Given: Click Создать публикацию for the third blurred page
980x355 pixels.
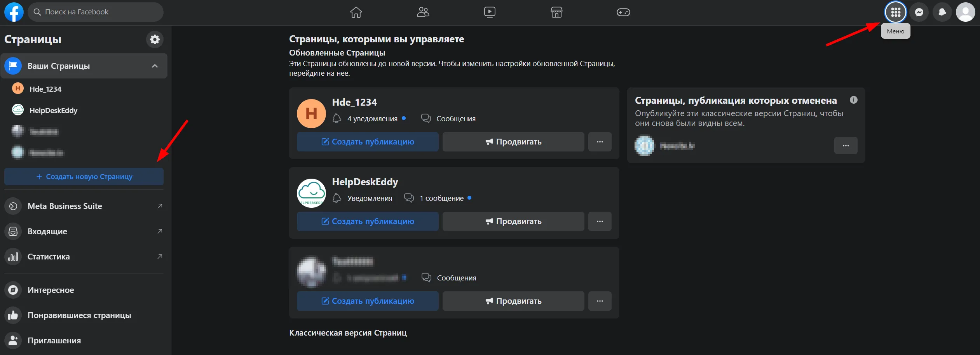Looking at the screenshot, I should tap(368, 301).
